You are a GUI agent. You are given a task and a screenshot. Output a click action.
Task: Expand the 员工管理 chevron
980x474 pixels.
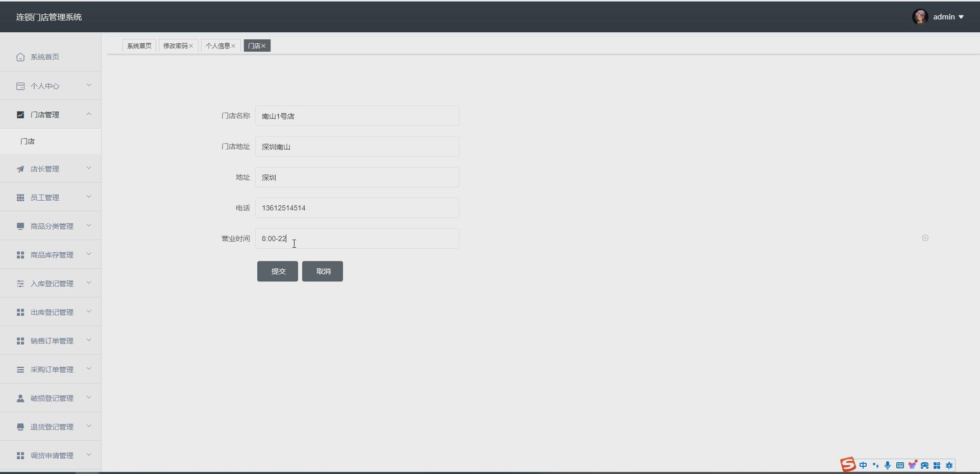(x=89, y=197)
